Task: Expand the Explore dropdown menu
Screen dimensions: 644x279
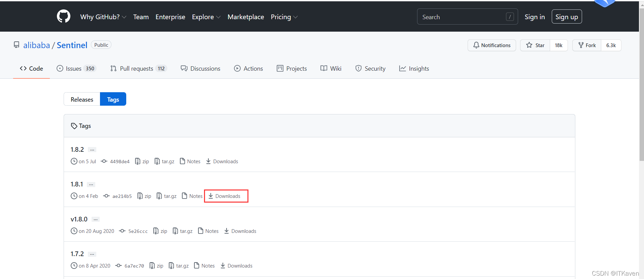Action: 206,17
